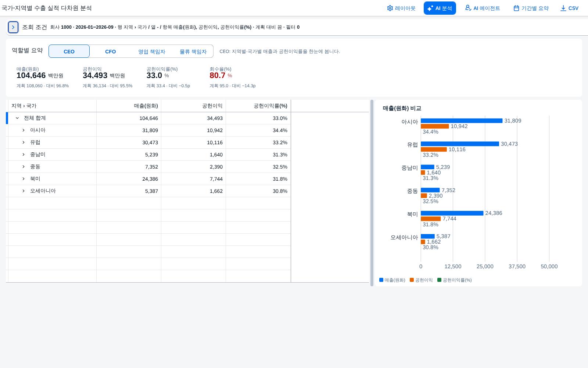Click the splitter handle between table and chart
The image size is (588, 368).
coord(372,193)
